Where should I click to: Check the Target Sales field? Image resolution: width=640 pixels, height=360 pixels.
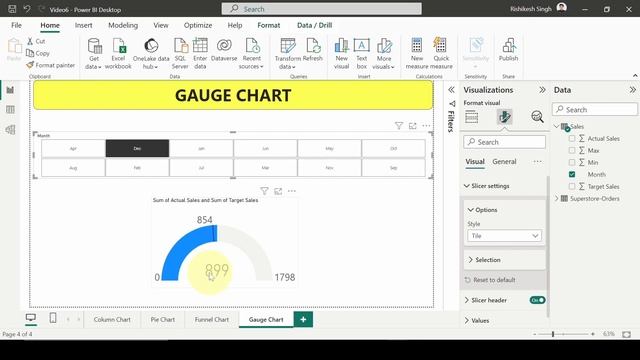[572, 186]
